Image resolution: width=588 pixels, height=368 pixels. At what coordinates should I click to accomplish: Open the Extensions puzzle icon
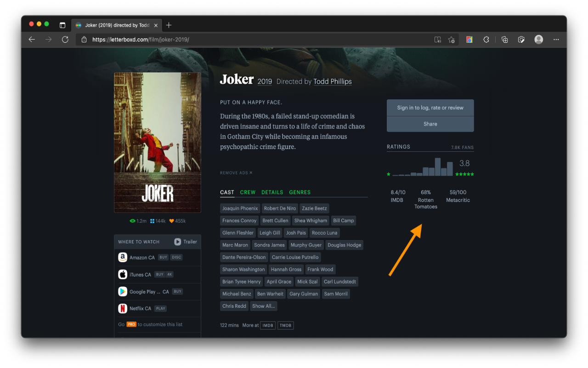coord(486,40)
